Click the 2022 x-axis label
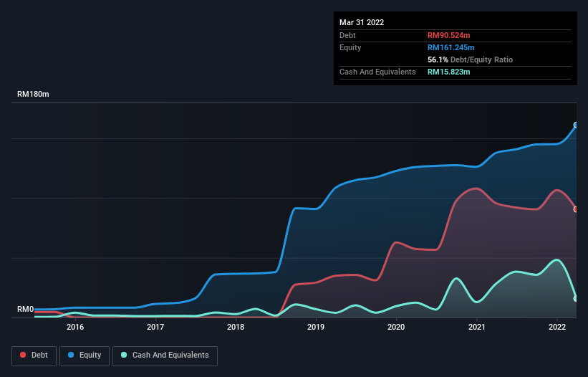The height and width of the screenshot is (377, 588). (x=557, y=327)
